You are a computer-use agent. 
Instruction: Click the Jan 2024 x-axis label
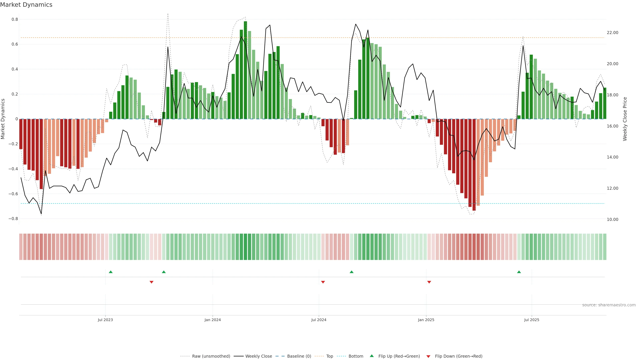212,320
